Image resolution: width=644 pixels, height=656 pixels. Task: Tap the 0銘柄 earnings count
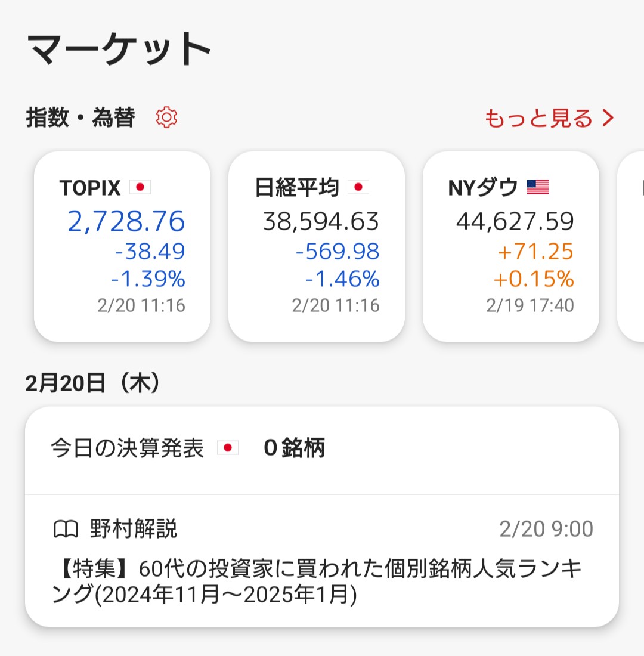pos(294,448)
